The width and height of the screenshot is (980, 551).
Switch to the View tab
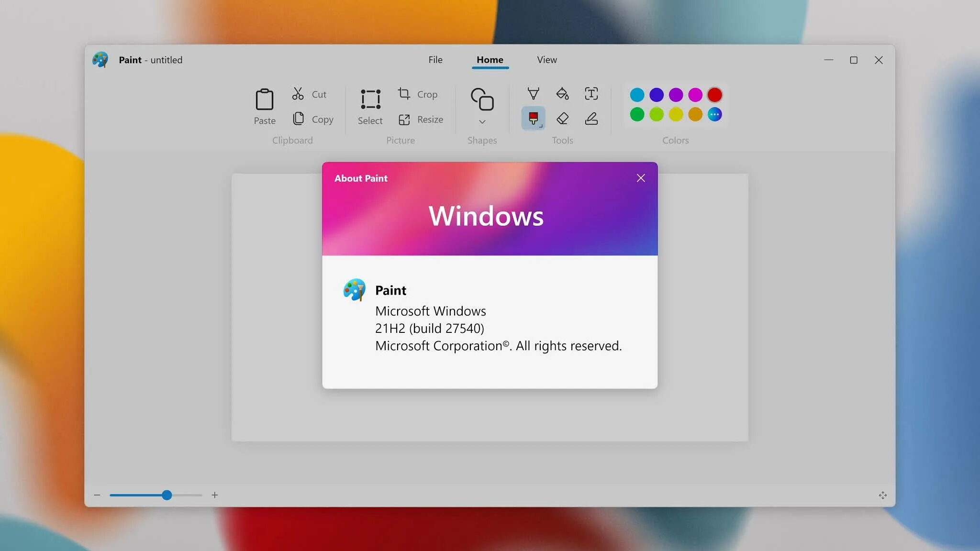(x=546, y=60)
